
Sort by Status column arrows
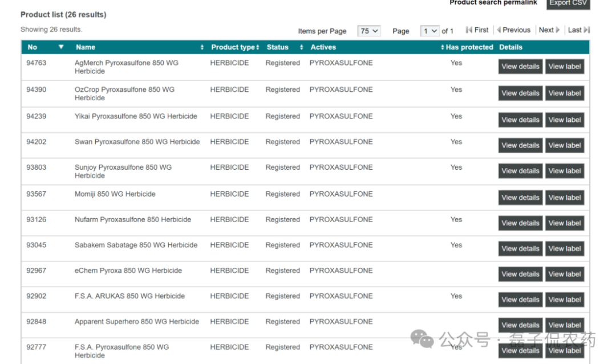pos(301,47)
